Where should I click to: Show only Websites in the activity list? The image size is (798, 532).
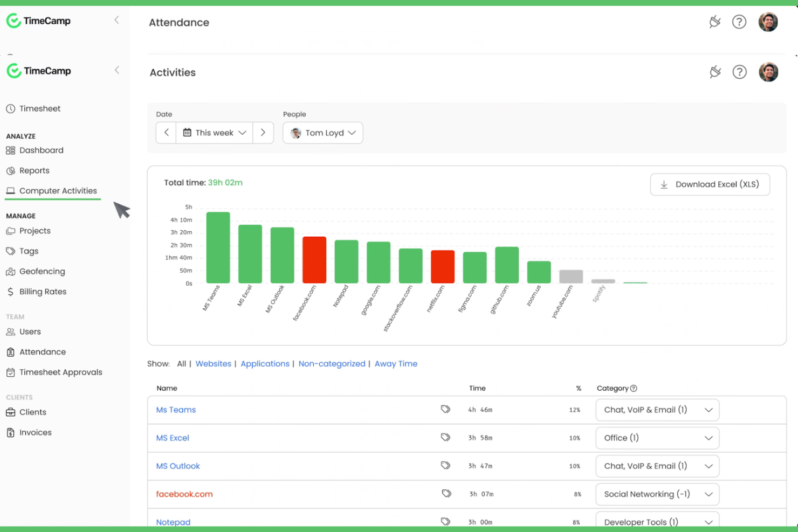click(214, 363)
